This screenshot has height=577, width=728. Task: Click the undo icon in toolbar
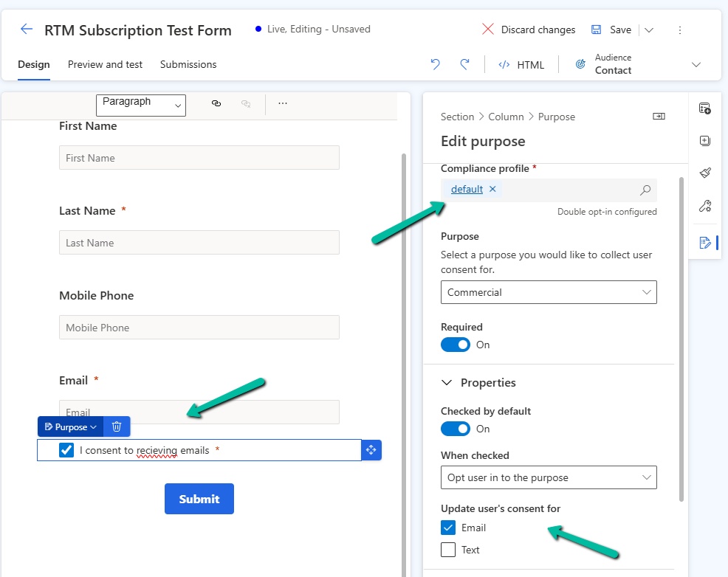(x=435, y=64)
